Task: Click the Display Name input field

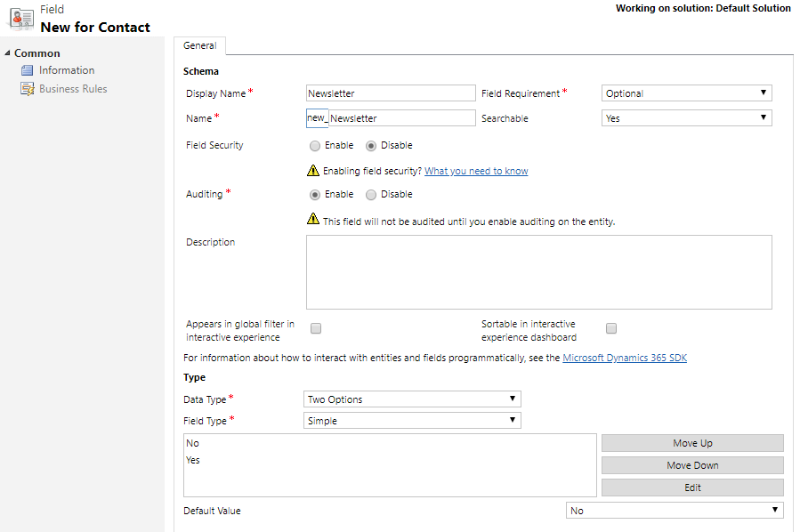Action: click(391, 93)
